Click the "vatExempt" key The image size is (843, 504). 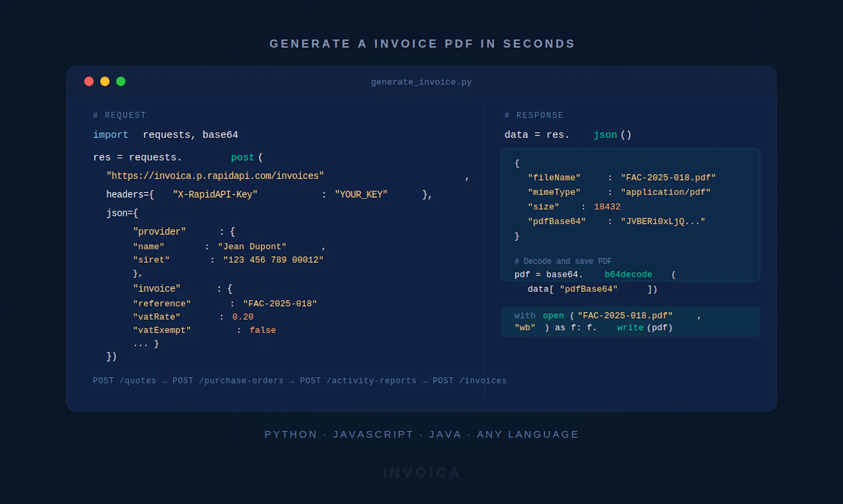click(x=162, y=330)
